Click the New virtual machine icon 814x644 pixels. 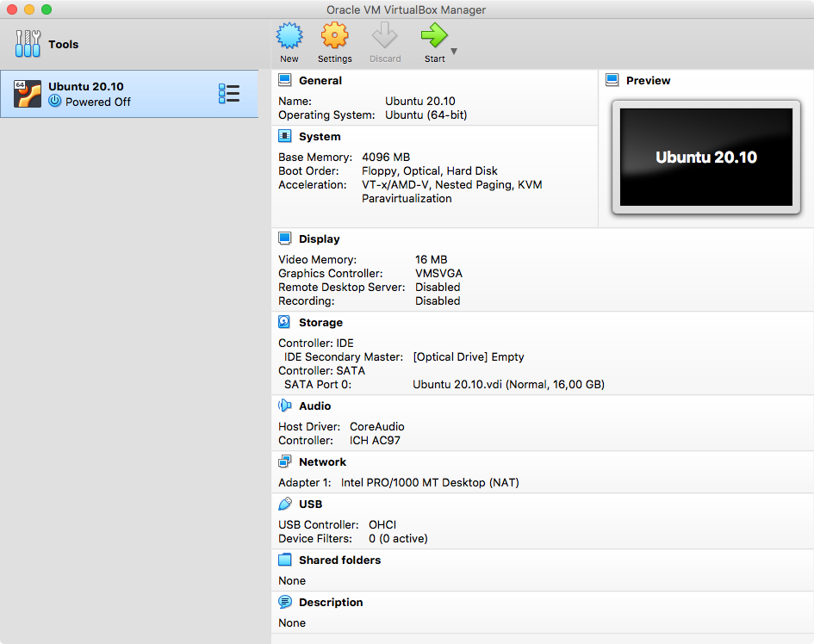coord(289,36)
